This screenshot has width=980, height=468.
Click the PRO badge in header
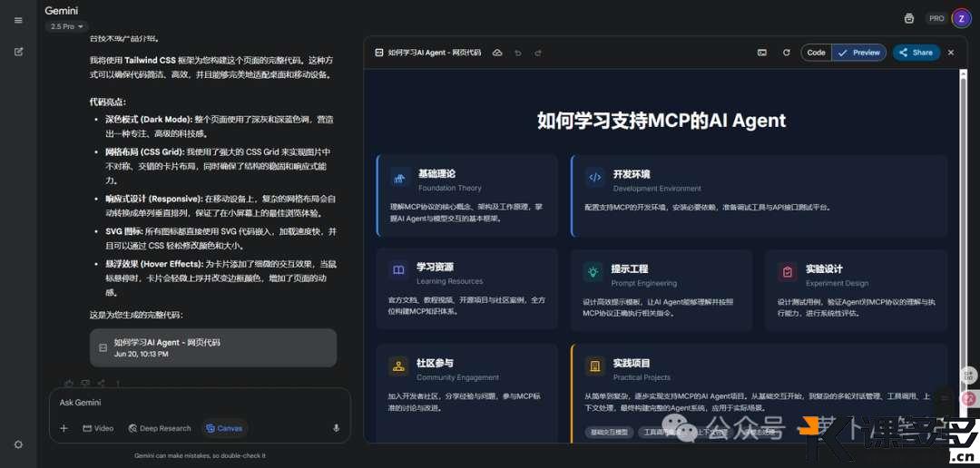coord(936,19)
